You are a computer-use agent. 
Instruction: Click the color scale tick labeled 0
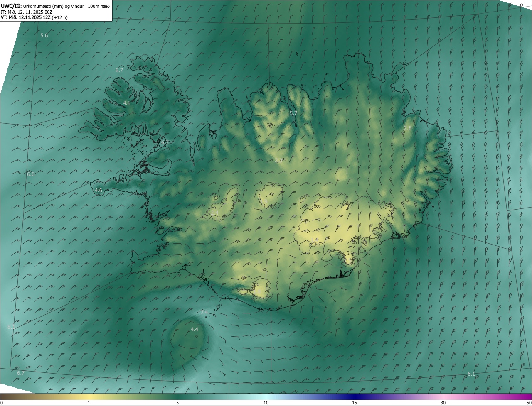[2, 403]
